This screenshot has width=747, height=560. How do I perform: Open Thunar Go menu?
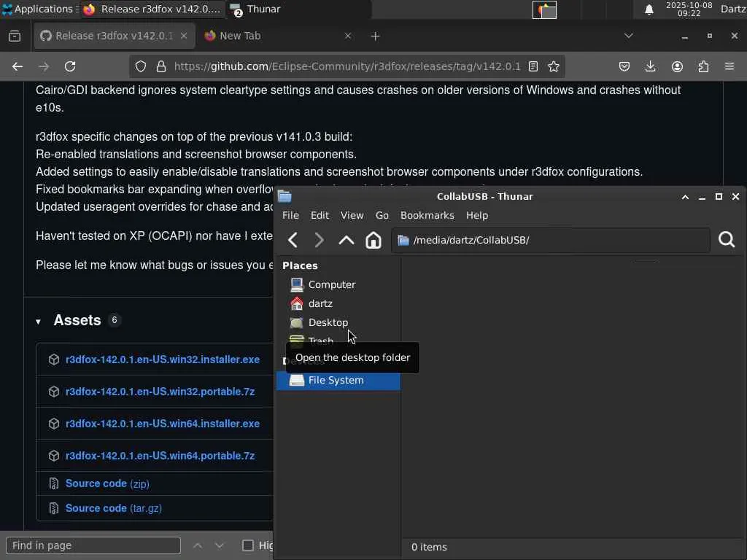382,216
